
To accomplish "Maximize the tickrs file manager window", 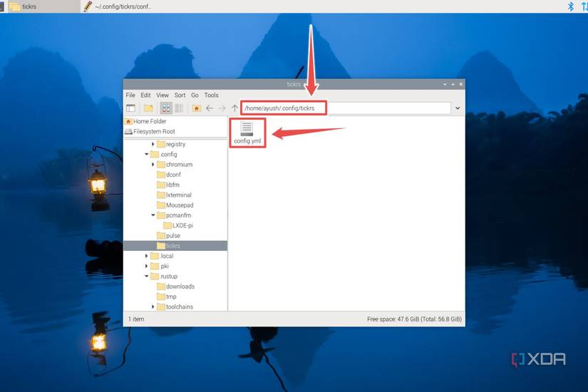I will click(x=453, y=84).
